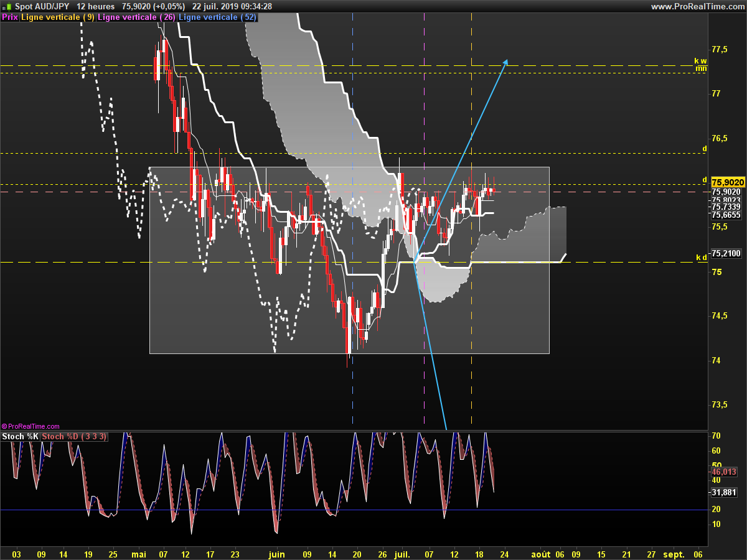Image resolution: width=747 pixels, height=560 pixels.
Task: Click the 73,5 price axis label
Action: pos(720,405)
